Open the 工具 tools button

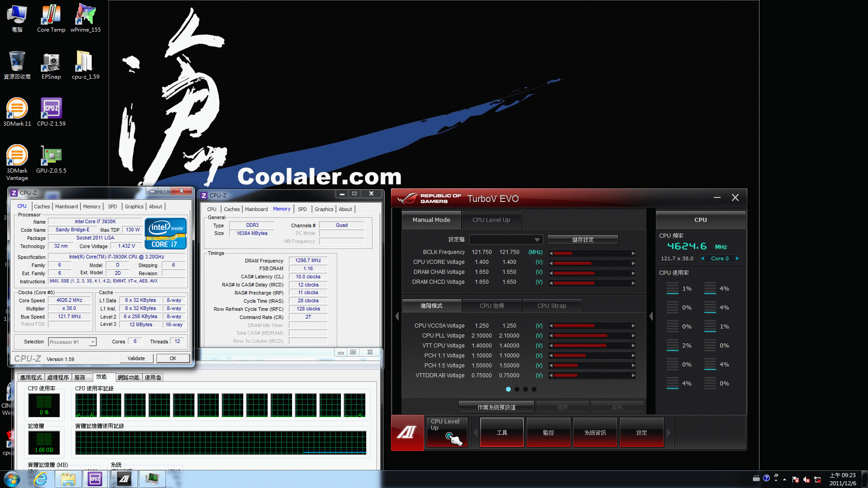[x=502, y=432]
